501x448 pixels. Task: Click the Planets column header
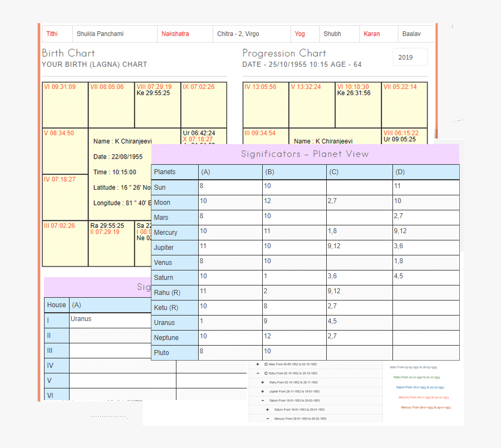[x=174, y=172]
